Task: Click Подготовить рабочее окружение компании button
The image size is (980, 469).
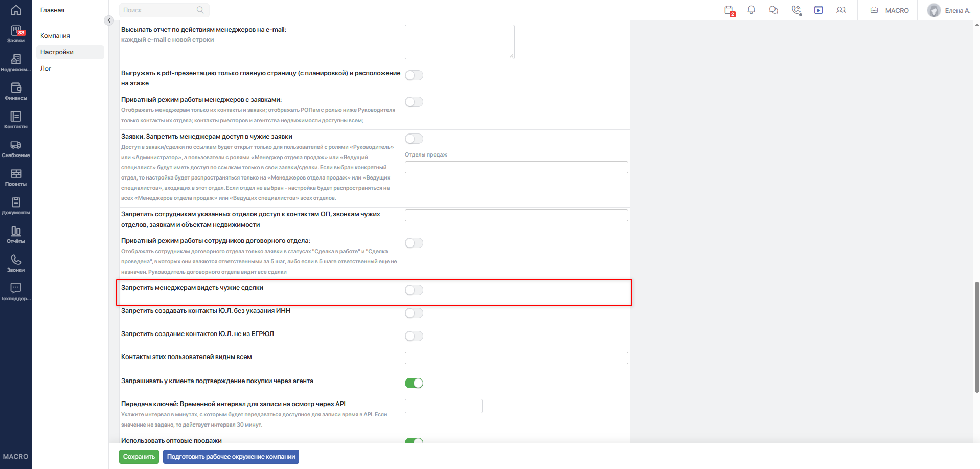Action: point(231,457)
